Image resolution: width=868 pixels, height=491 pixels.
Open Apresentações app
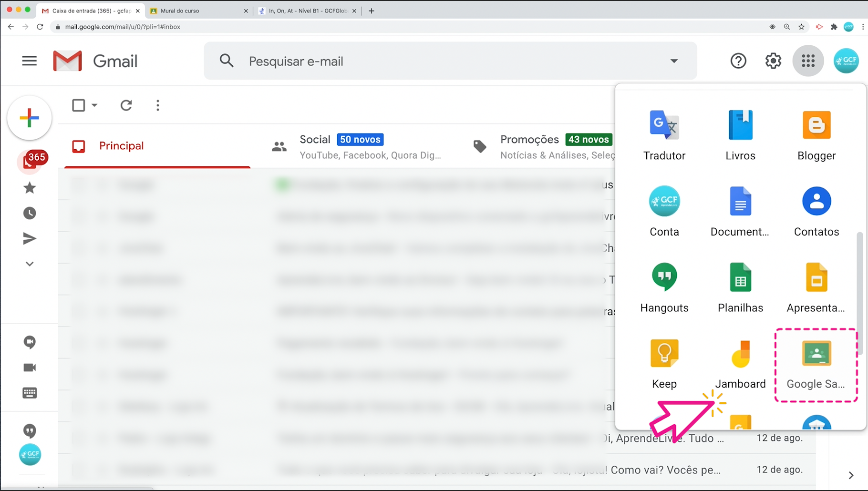[816, 288]
